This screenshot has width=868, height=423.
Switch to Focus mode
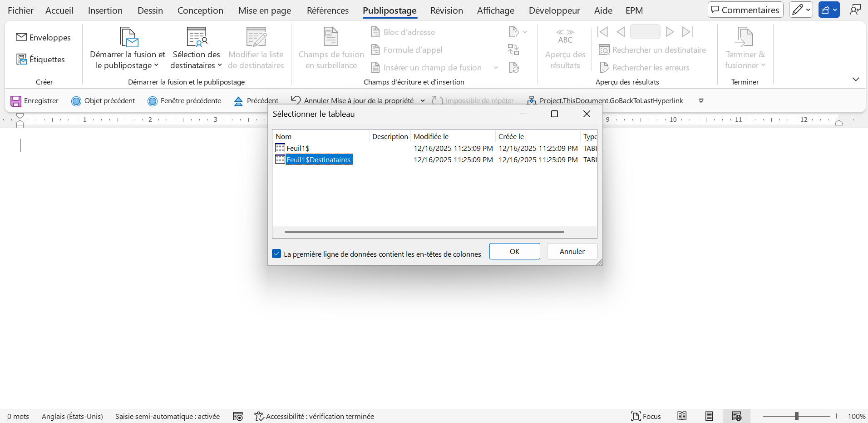(646, 416)
